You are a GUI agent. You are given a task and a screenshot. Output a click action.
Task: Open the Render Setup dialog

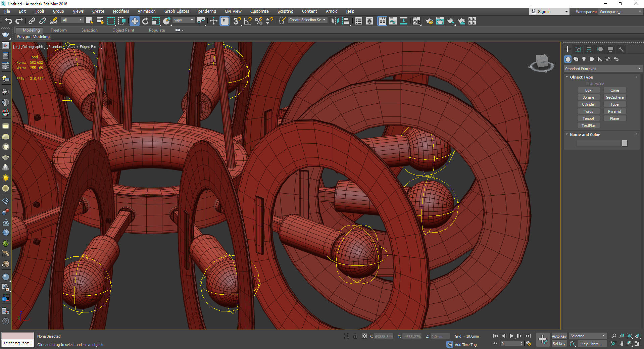tap(429, 21)
